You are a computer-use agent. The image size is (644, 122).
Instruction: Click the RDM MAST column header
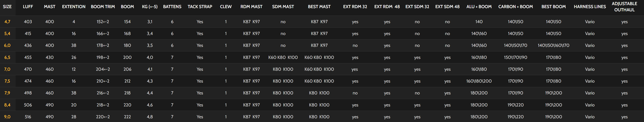[x=251, y=7]
